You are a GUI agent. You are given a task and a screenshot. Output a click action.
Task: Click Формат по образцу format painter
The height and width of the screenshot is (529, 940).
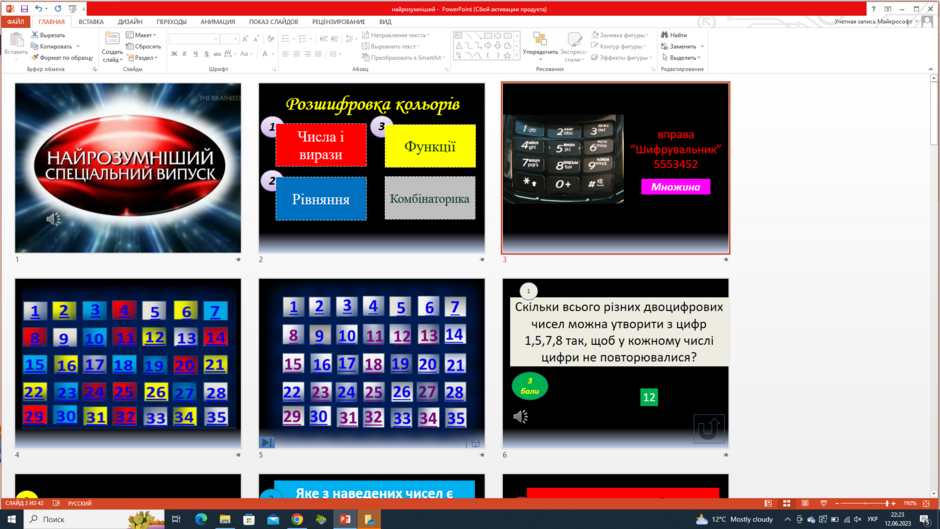pyautogui.click(x=62, y=58)
